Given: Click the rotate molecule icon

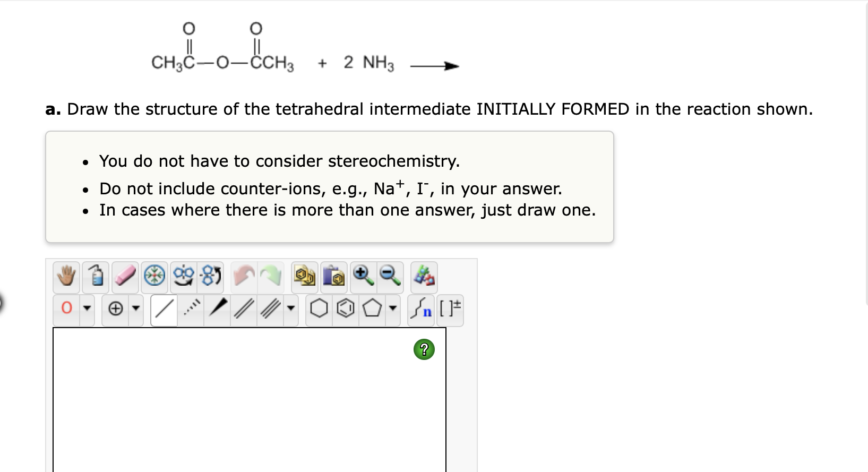Looking at the screenshot, I should [x=211, y=277].
